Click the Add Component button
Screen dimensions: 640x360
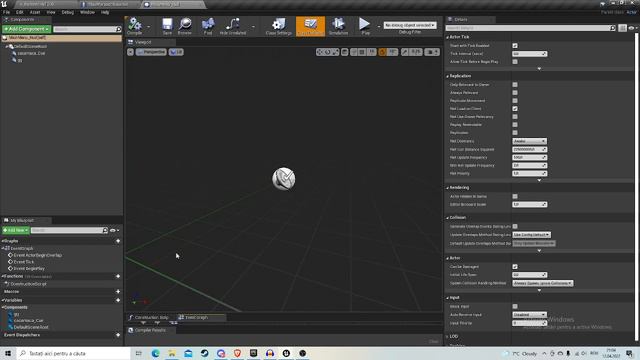point(27,29)
